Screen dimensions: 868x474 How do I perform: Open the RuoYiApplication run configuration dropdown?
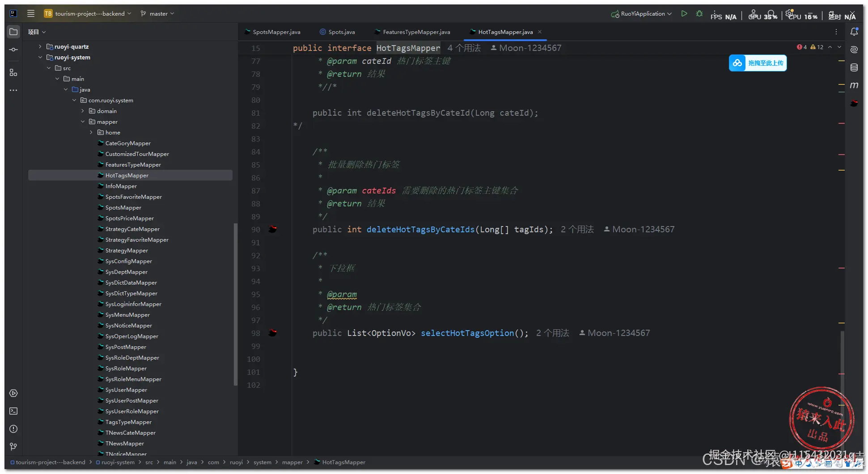point(641,13)
